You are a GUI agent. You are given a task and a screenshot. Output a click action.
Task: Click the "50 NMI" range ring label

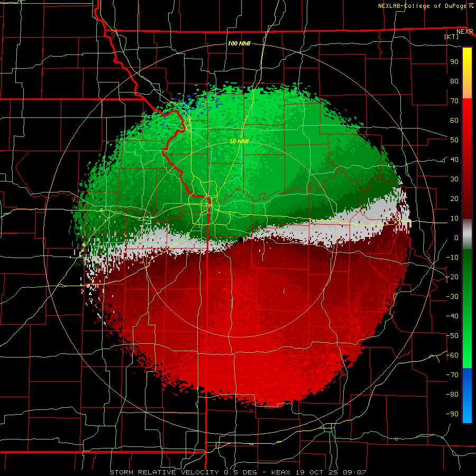pyautogui.click(x=239, y=141)
